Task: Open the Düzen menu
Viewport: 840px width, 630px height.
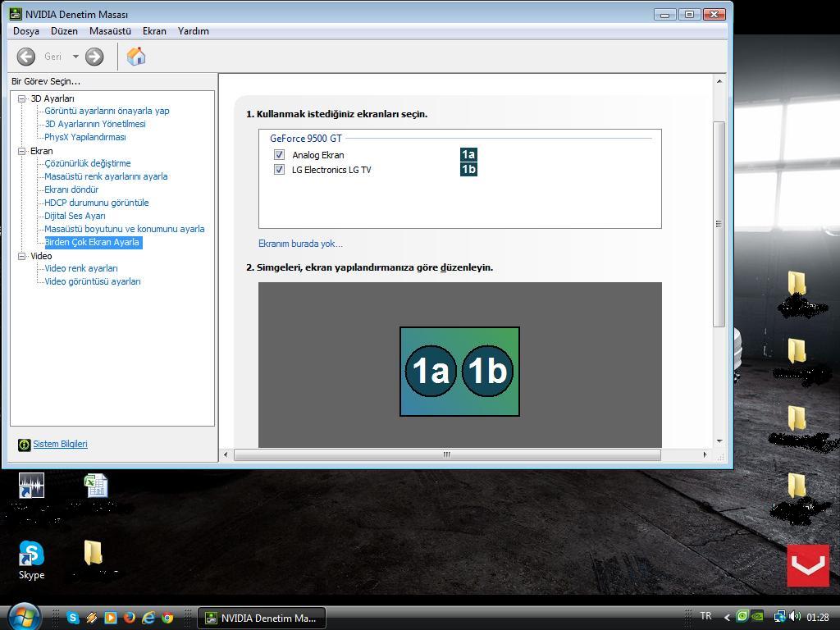Action: click(x=64, y=31)
